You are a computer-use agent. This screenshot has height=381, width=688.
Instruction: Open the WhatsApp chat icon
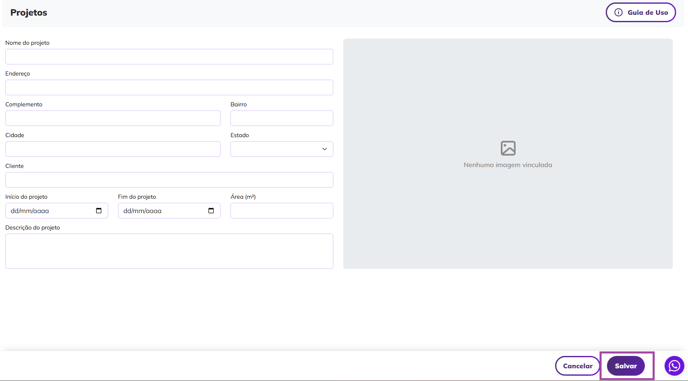[x=674, y=366]
